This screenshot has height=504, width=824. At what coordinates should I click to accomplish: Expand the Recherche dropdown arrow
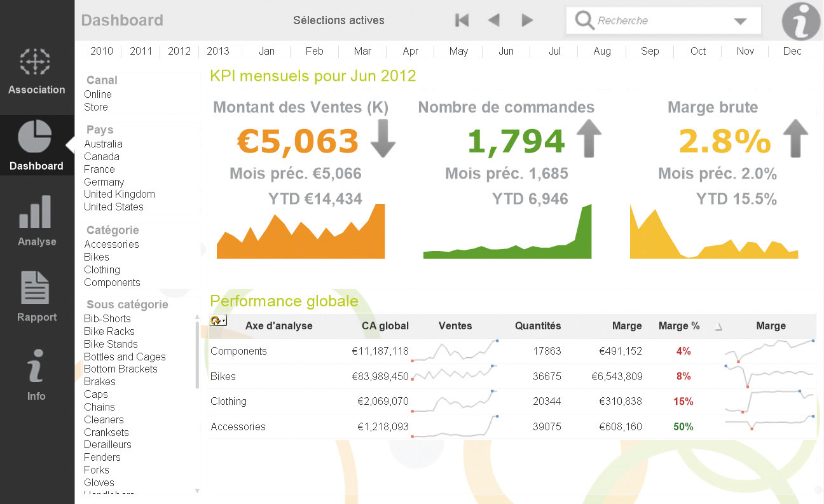pyautogui.click(x=740, y=21)
